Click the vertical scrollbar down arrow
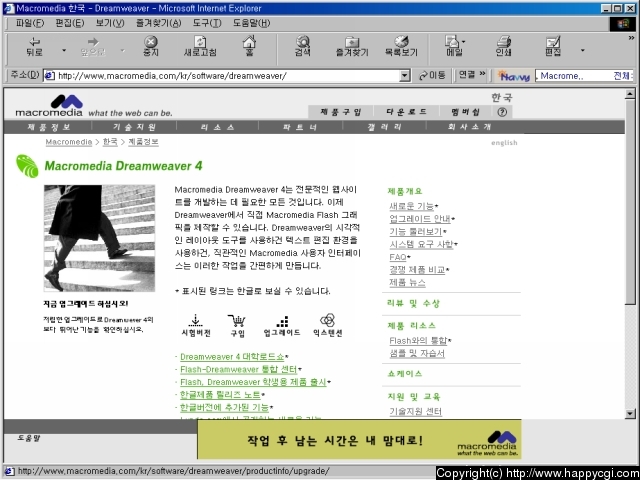 click(630, 413)
